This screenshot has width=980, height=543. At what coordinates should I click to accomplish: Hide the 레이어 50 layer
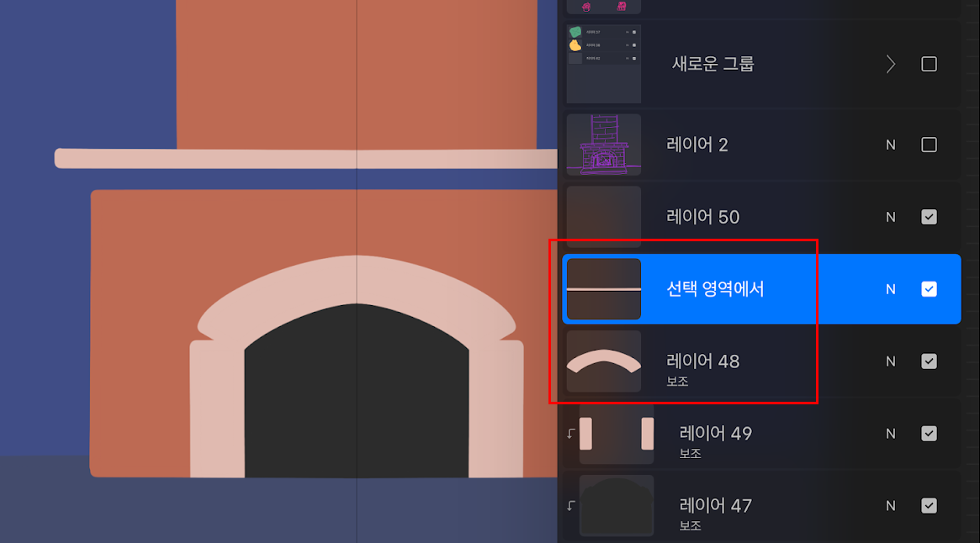pyautogui.click(x=929, y=216)
